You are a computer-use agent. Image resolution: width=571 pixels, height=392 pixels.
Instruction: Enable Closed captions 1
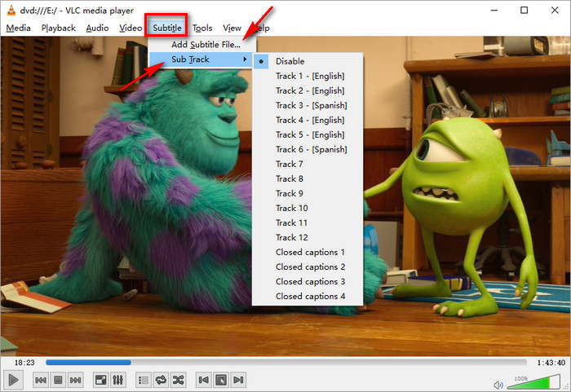(308, 253)
